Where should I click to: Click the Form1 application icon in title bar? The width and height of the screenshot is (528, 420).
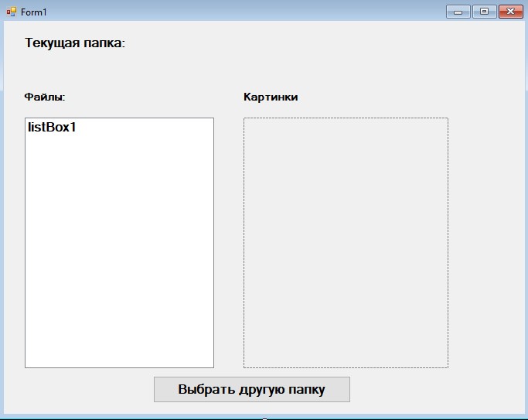12,12
